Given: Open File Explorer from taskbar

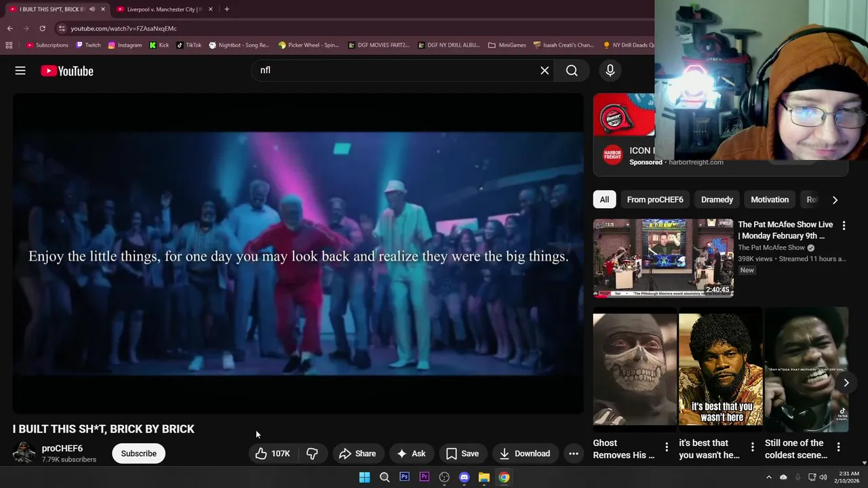Looking at the screenshot, I should coord(484,477).
